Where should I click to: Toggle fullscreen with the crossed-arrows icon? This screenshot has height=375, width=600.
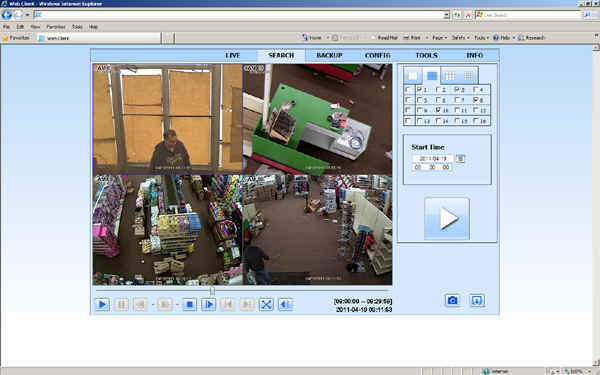click(x=266, y=305)
